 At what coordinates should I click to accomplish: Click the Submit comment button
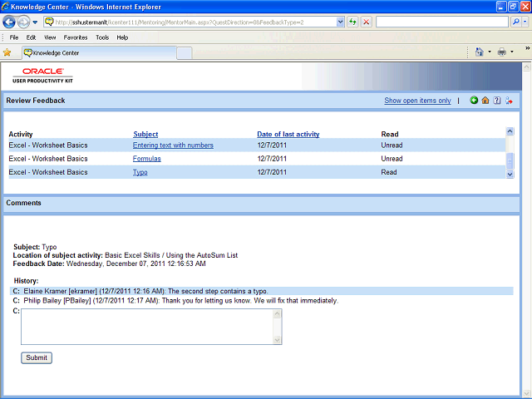[37, 357]
